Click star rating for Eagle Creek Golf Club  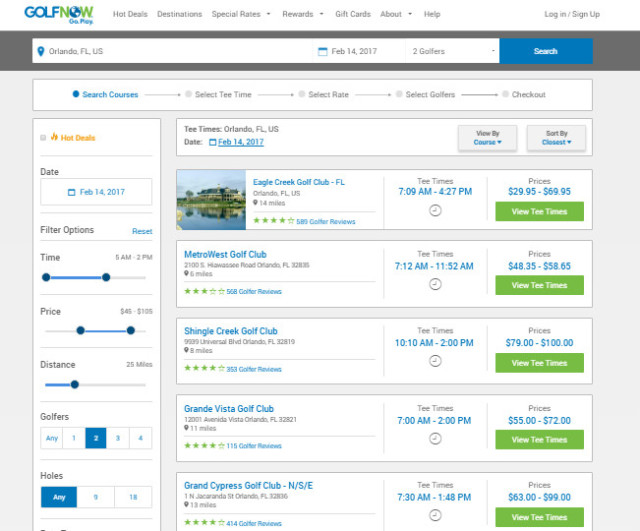273,221
